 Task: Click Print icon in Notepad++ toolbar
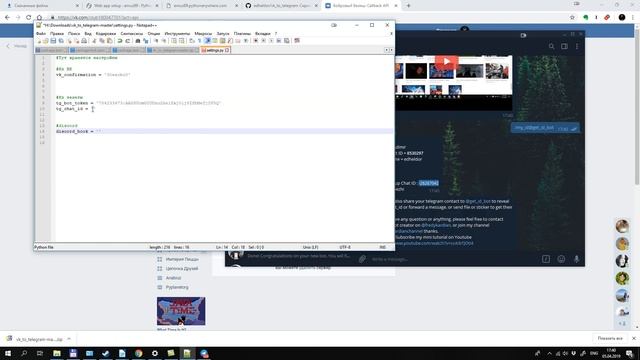tap(84, 41)
